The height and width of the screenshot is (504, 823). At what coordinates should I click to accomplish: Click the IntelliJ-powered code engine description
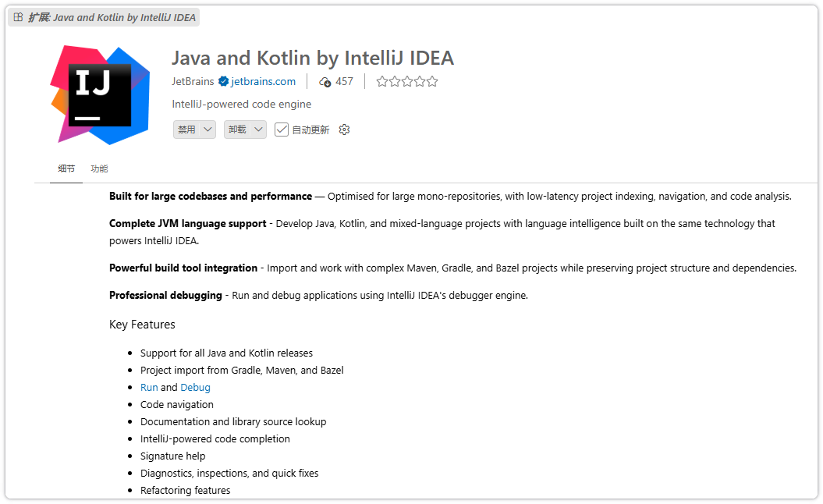click(x=242, y=104)
